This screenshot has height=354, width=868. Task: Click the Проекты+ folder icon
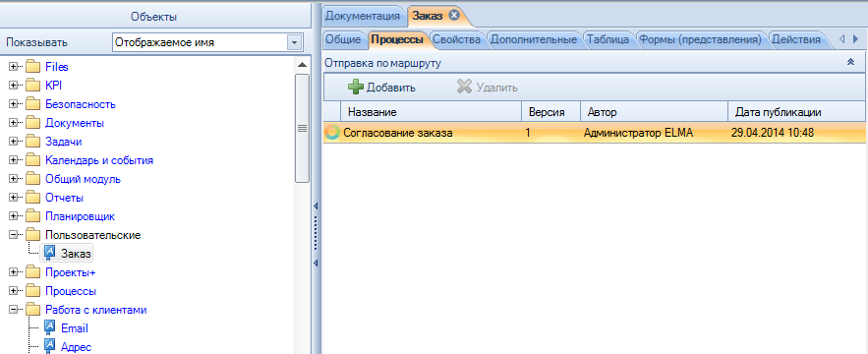tap(33, 272)
